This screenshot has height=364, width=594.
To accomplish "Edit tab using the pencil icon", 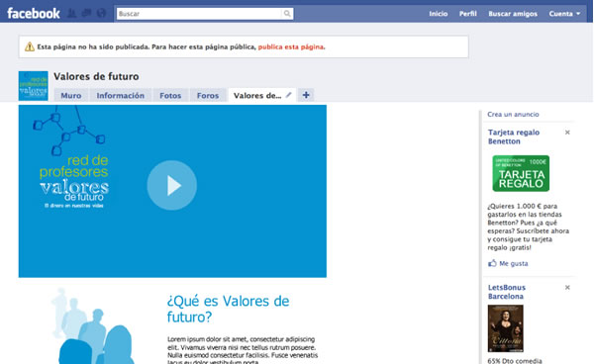I will [289, 95].
